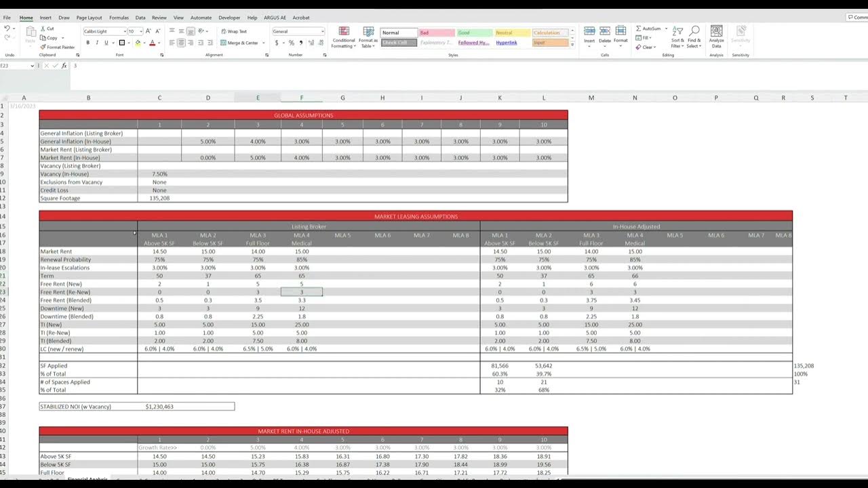
Task: Click the AutoSum sigma icon
Action: [x=639, y=28]
